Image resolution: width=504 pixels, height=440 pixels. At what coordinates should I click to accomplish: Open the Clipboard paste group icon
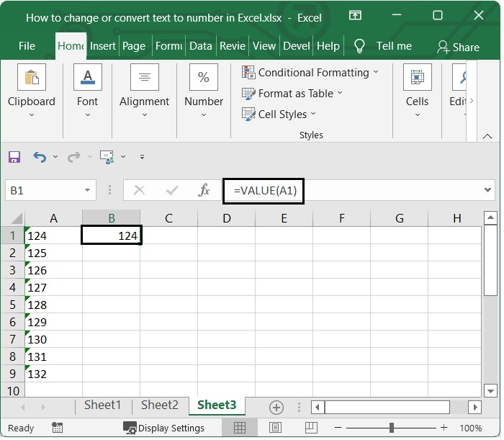coord(32,77)
